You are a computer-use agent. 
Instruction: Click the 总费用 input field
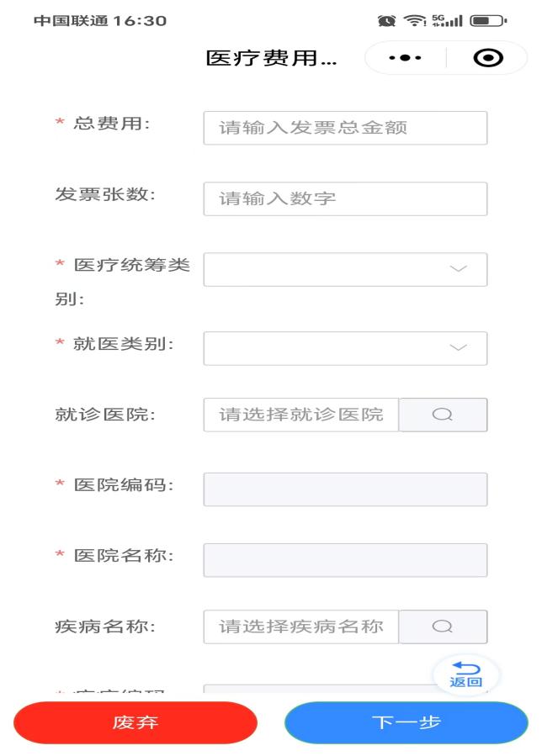[x=345, y=127]
